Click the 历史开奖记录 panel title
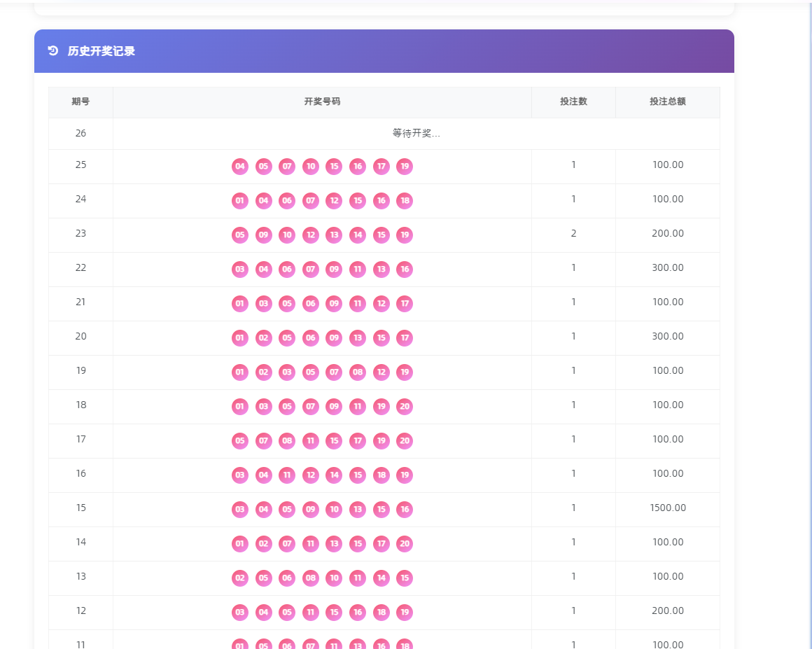This screenshot has height=649, width=812. [101, 51]
